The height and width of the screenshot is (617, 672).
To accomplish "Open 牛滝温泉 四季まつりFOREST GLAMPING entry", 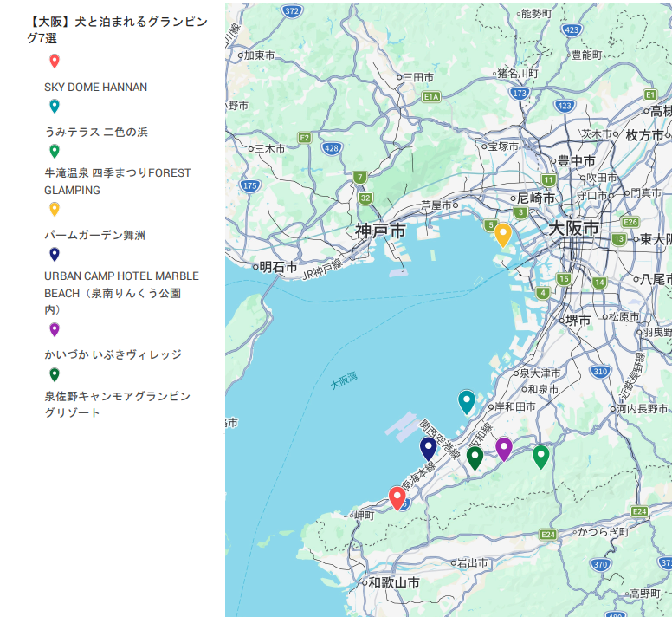I will click(x=118, y=181).
